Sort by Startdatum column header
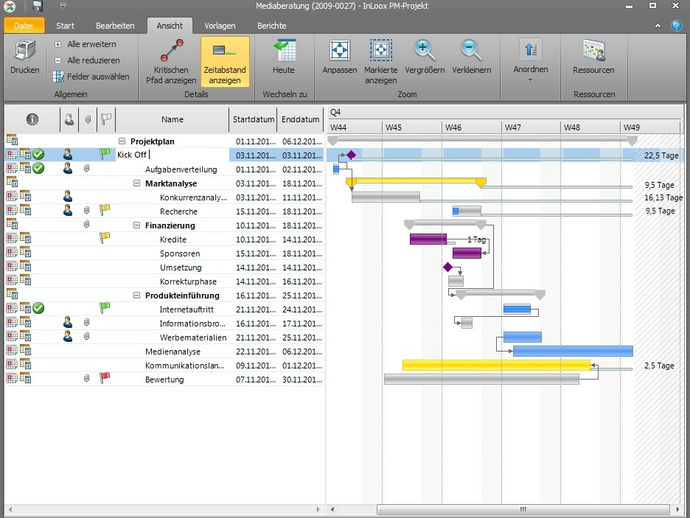Image resolution: width=690 pixels, height=518 pixels. tap(253, 119)
